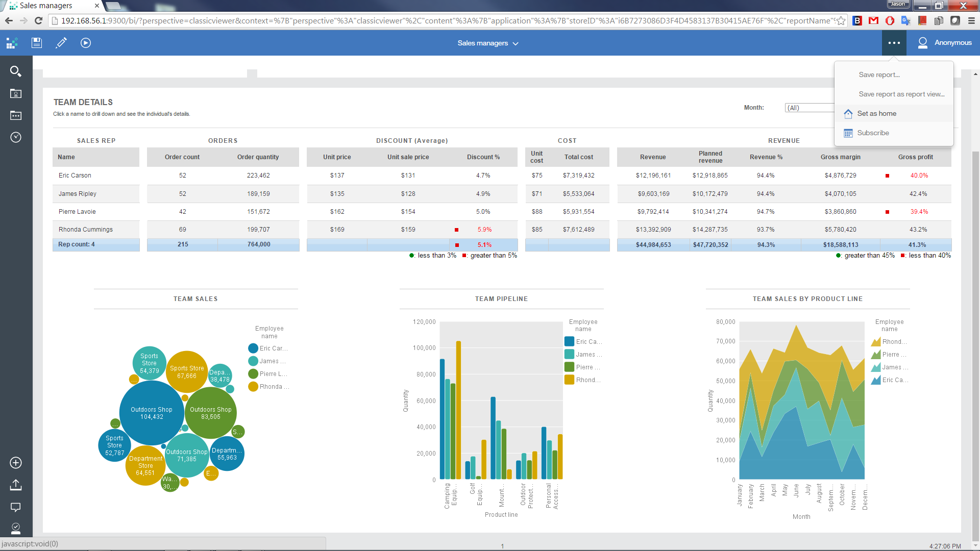The image size is (980, 551).
Task: Set as home from the options menu
Action: coord(876,113)
